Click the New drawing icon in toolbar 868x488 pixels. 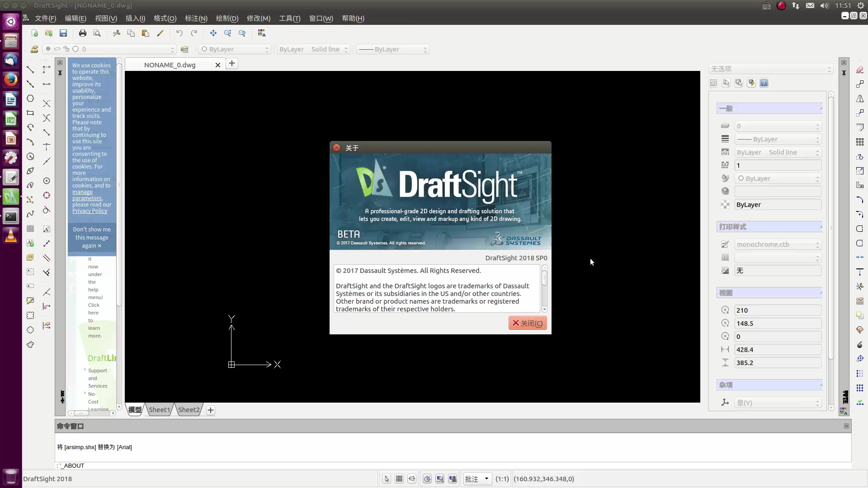[x=34, y=33]
